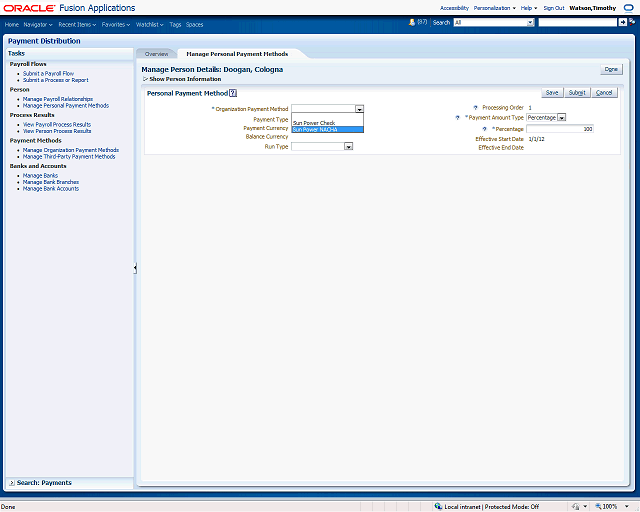Viewport: 640px width, 512px height.
Task: Switch to the Overview tab
Action: click(x=156, y=53)
